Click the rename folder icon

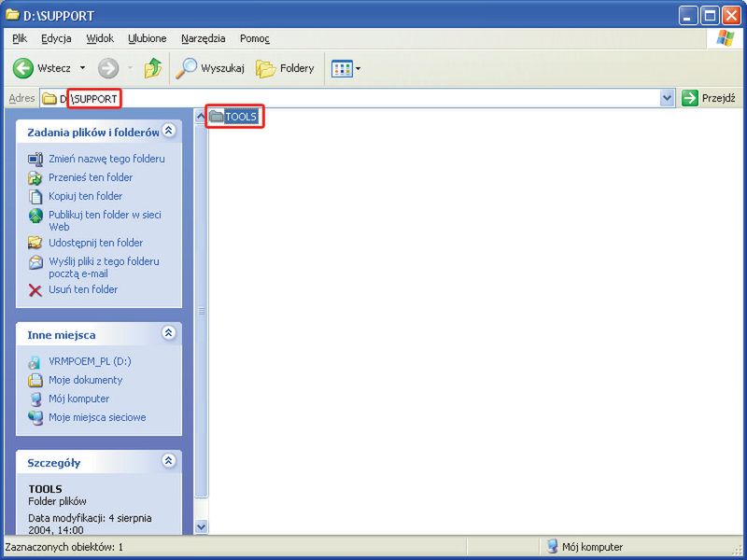[35, 159]
